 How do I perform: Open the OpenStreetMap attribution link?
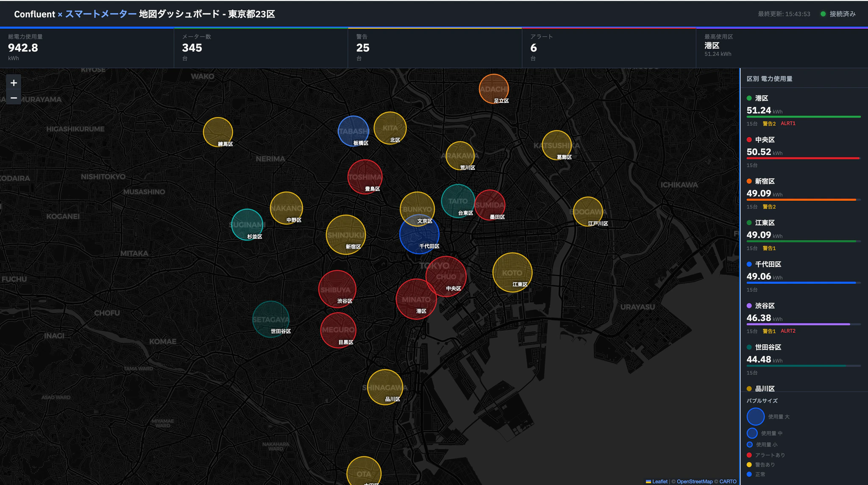694,481
